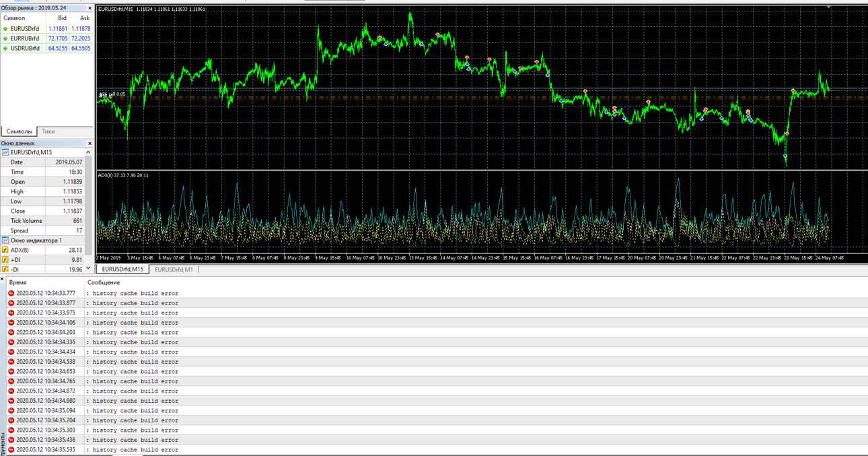The width and height of the screenshot is (868, 456).
Task: Click the chart shift triangle marker at the chart's top
Action: click(829, 7)
